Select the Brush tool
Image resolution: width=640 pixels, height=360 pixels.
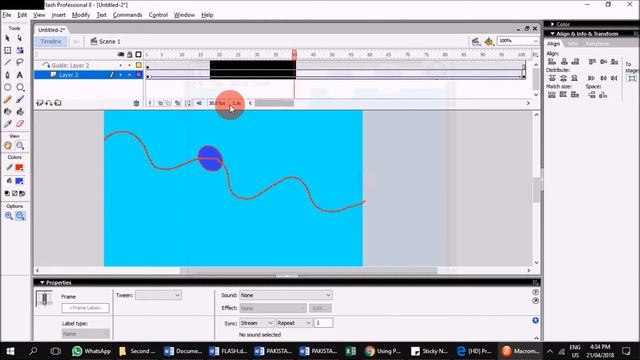[x=20, y=100]
